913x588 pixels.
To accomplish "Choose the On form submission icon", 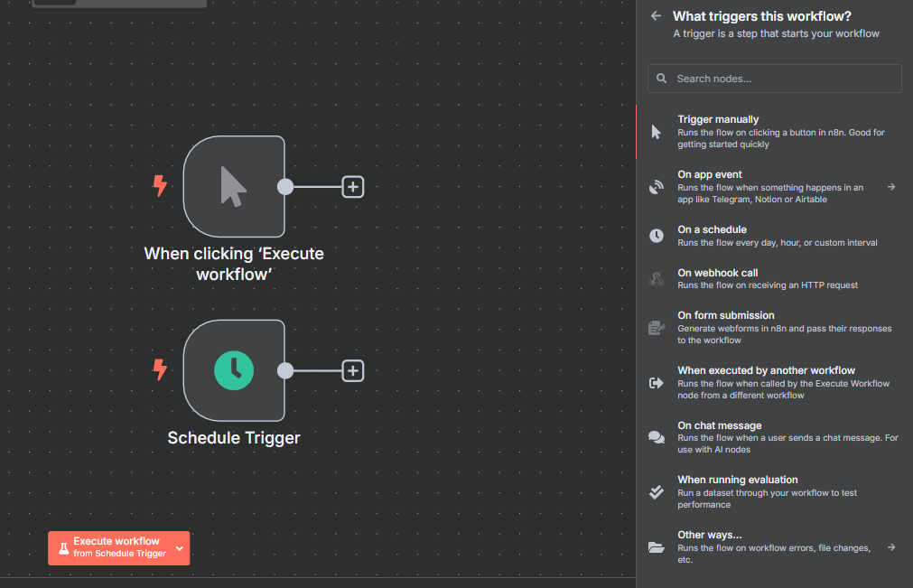I will pyautogui.click(x=657, y=328).
